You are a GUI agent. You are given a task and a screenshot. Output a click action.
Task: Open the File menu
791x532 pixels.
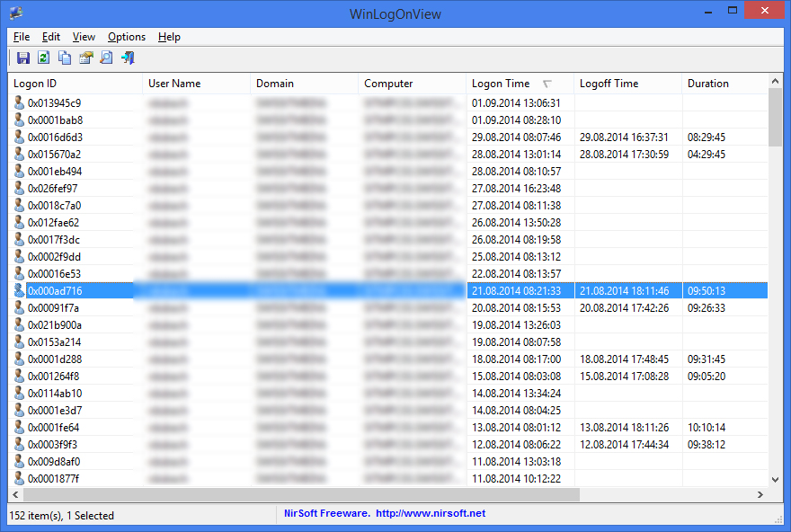point(22,37)
